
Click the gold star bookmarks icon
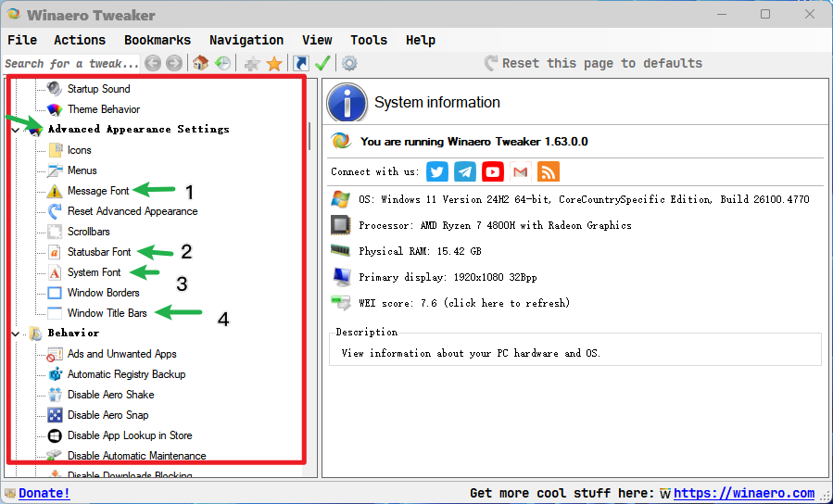click(274, 63)
